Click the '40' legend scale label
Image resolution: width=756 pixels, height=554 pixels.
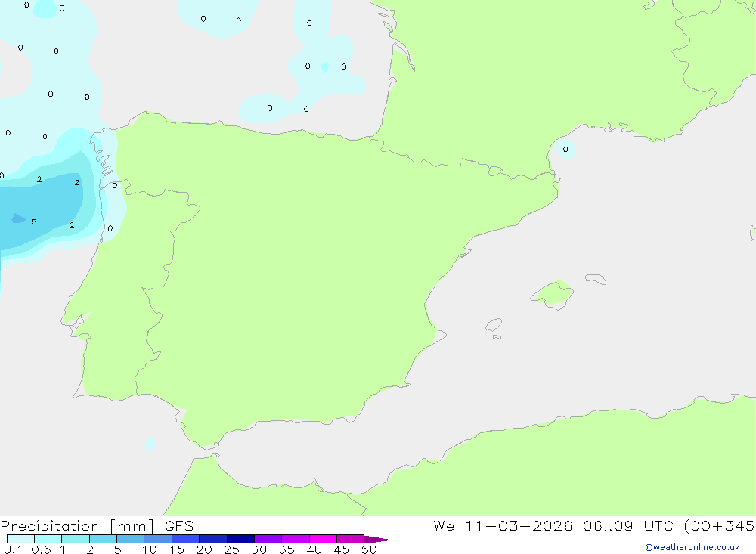click(x=314, y=549)
